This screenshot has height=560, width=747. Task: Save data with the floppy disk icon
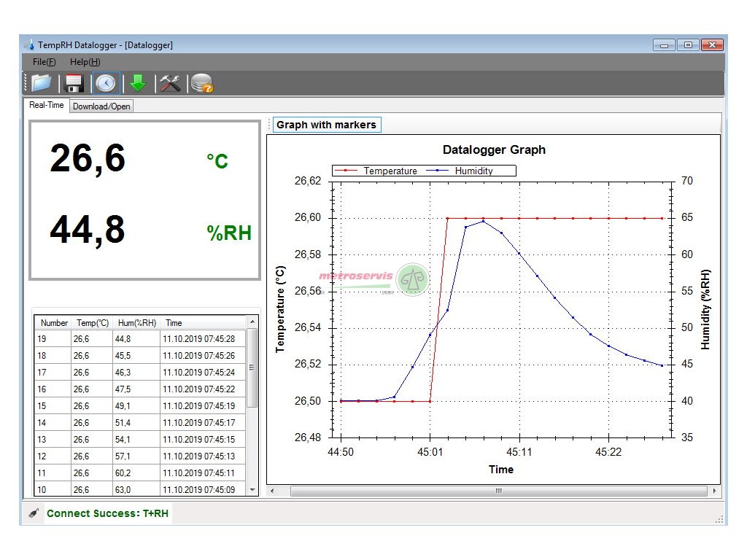pos(74,83)
